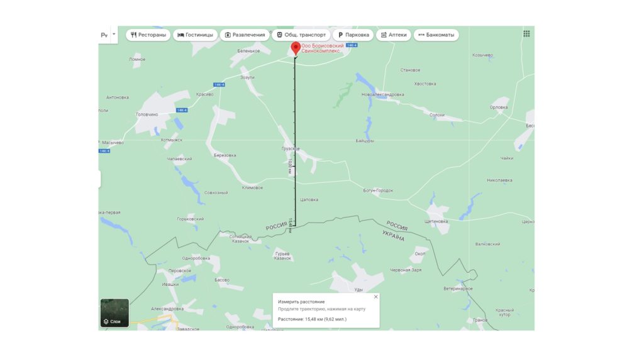Click the Одноробовка label near Перовское

click(196, 258)
